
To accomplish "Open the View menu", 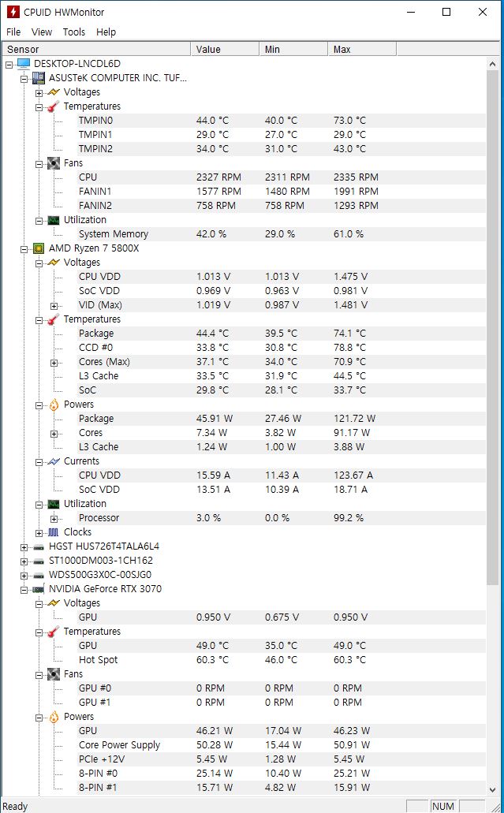I will pyautogui.click(x=42, y=32).
